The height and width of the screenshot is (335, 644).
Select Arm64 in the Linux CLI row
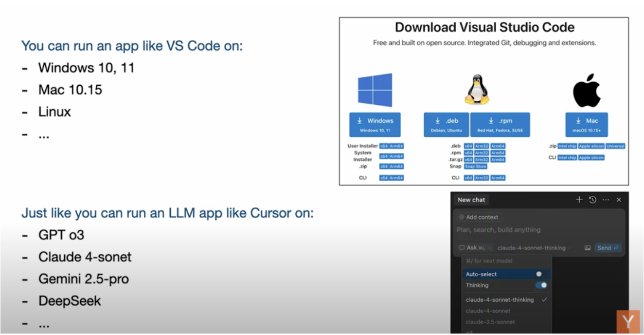[x=498, y=178]
